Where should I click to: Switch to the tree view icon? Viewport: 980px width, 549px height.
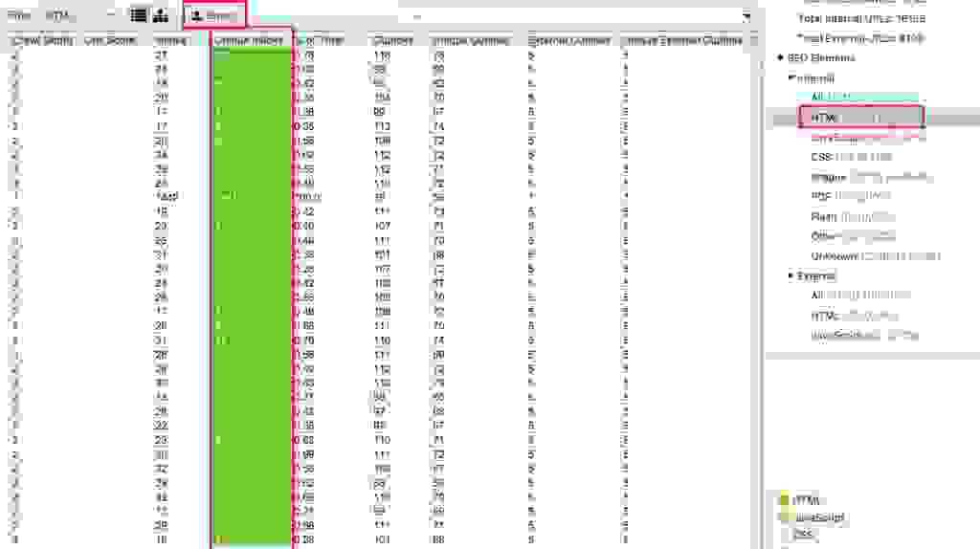pyautogui.click(x=161, y=15)
